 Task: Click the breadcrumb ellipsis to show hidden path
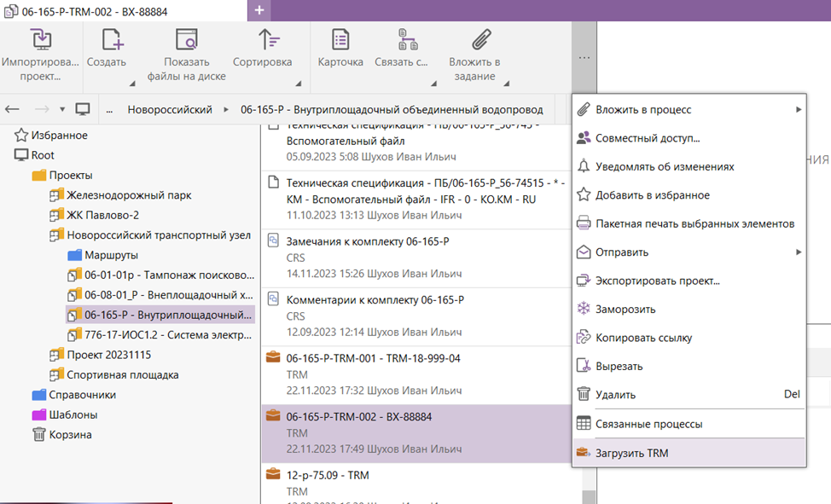pyautogui.click(x=109, y=110)
